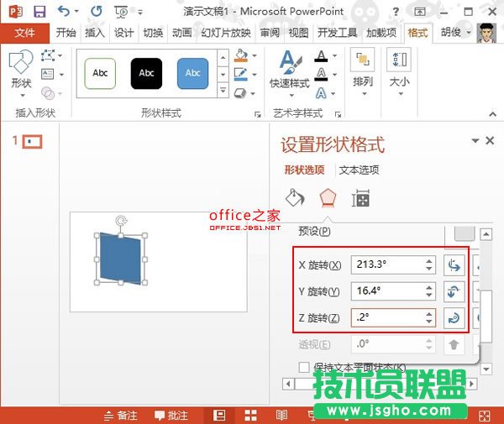The height and width of the screenshot is (424, 504).
Task: Click the Edit Shape icon
Action: [x=48, y=55]
